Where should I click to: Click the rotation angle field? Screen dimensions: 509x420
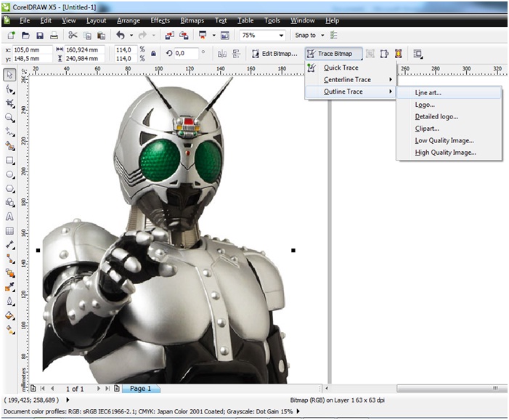[x=186, y=53]
